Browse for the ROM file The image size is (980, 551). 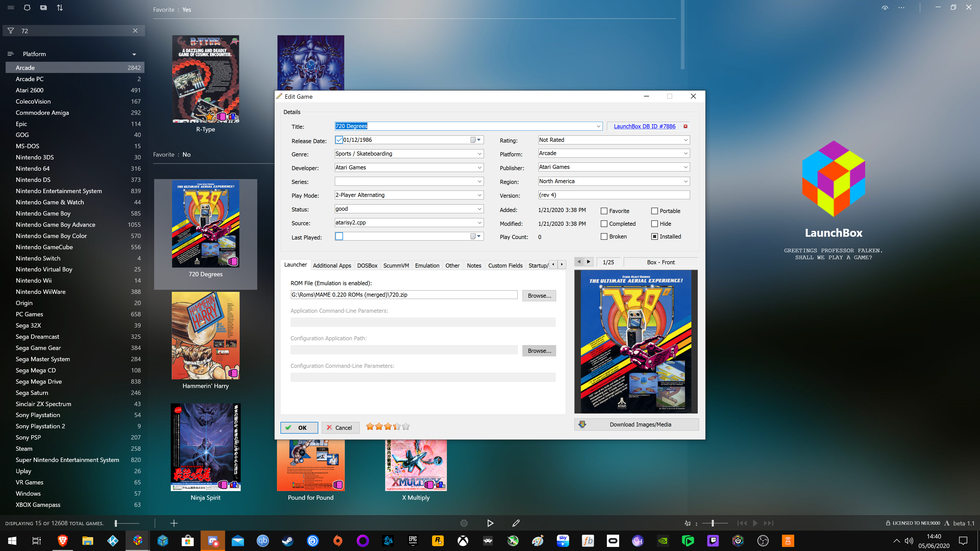539,296
